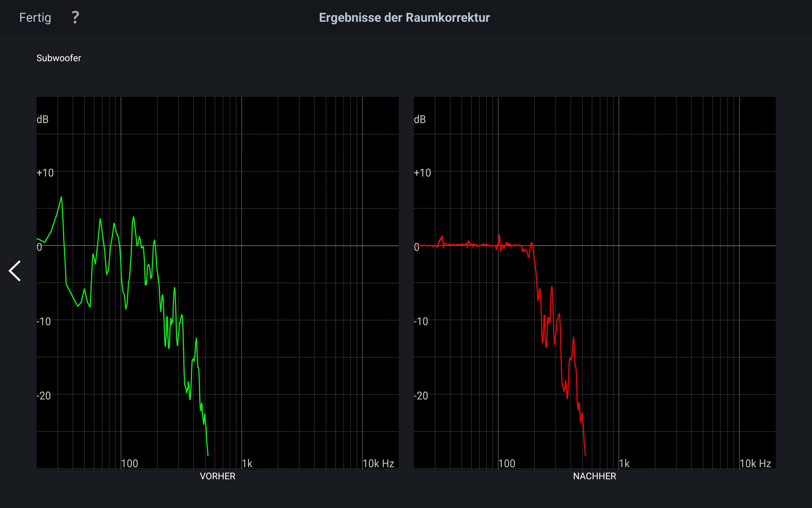This screenshot has width=812, height=508.
Task: Click the +10 label in the VORHER graph
Action: point(45,173)
